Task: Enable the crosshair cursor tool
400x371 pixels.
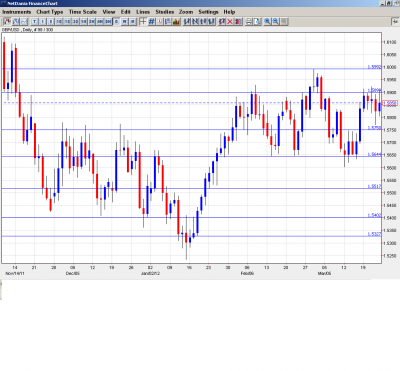Action: click(x=143, y=22)
